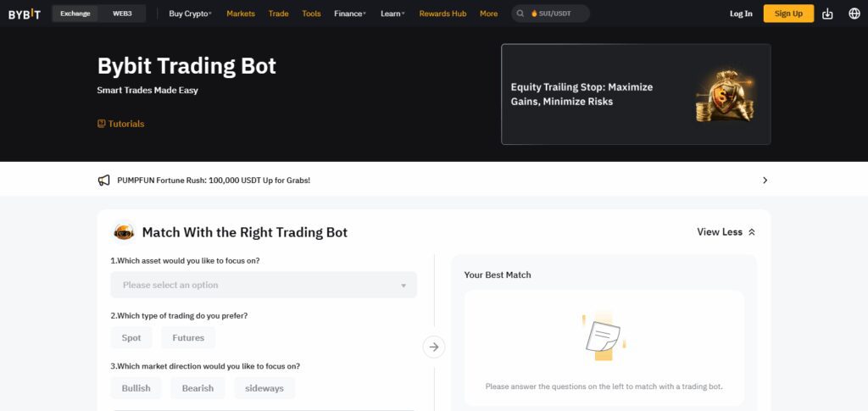Select Spot trading type

point(131,338)
